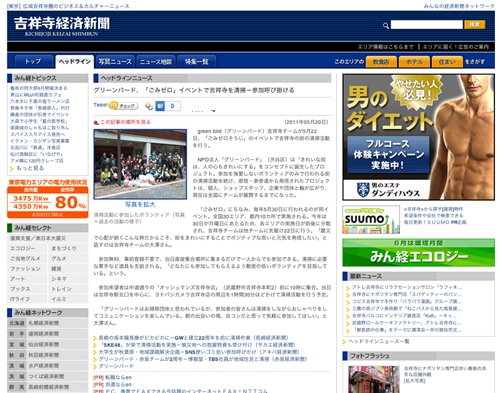Open この記事の場所を見る link
This screenshot has width=500, height=393.
click(125, 122)
